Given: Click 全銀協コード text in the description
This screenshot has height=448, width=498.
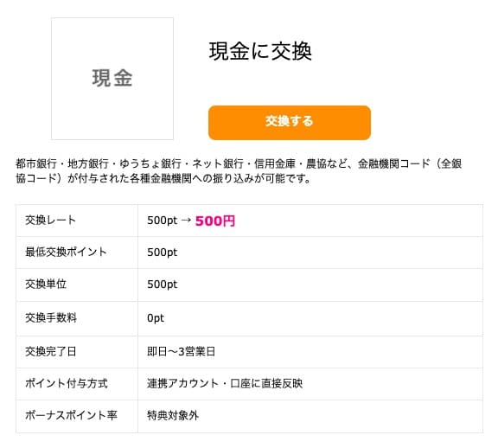Looking at the screenshot, I should pos(451,164).
